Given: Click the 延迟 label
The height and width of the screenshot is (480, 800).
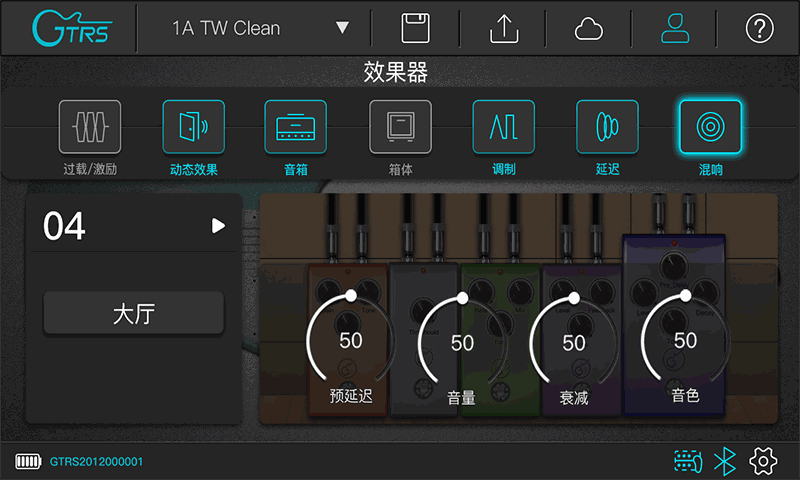Looking at the screenshot, I should (608, 169).
